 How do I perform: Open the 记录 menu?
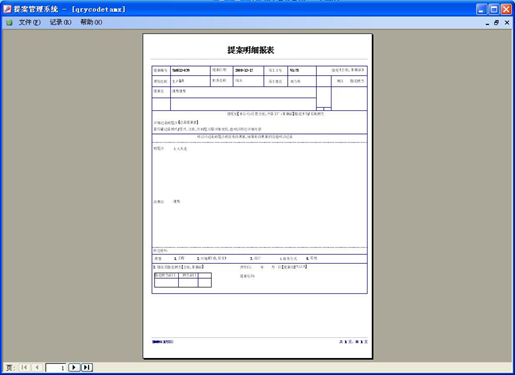coord(60,22)
